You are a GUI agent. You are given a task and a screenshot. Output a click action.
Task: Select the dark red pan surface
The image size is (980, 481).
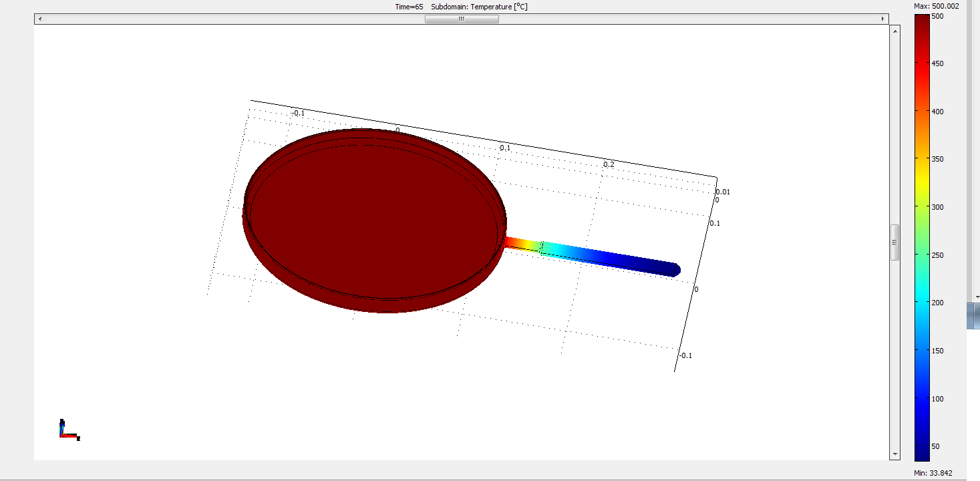[374, 220]
